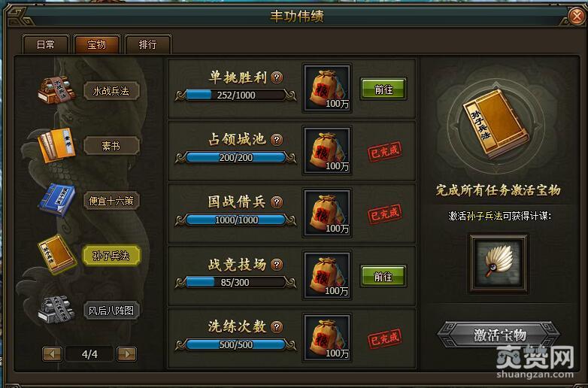Click the 水战兵法 scroll icon
588x388 pixels.
point(56,89)
